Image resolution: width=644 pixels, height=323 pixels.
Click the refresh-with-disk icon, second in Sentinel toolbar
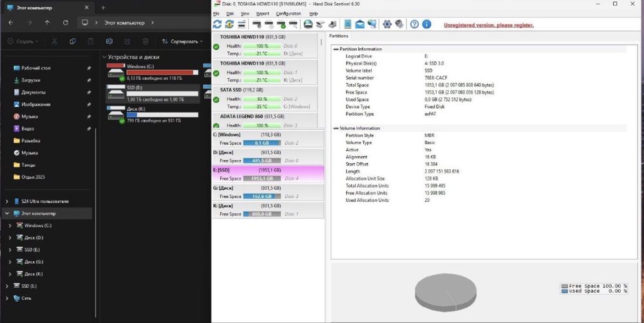pos(230,24)
